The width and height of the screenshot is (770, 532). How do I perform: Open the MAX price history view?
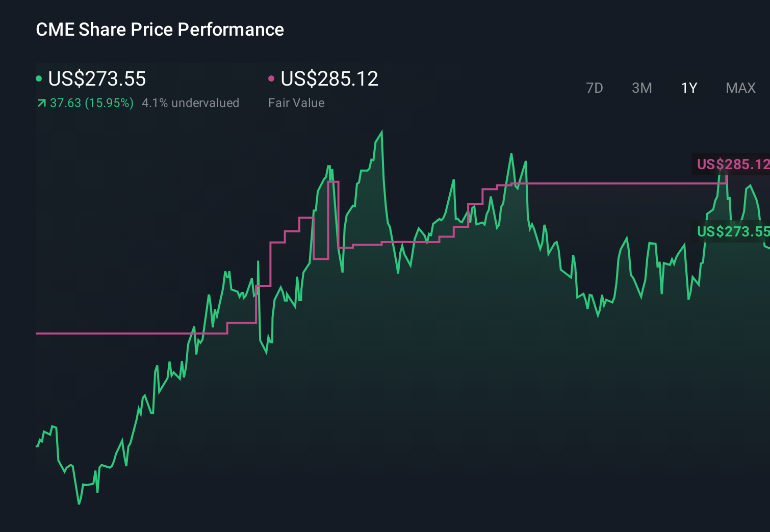tap(740, 88)
